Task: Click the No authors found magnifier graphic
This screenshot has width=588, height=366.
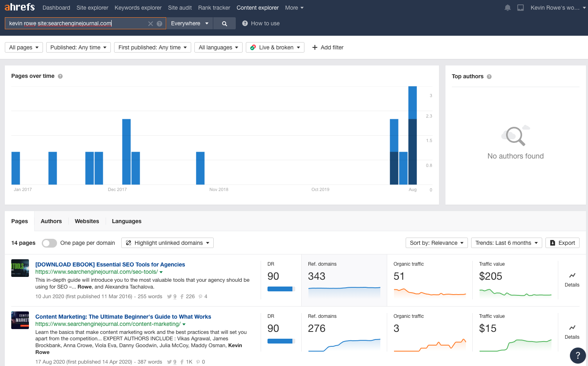Action: tap(515, 136)
